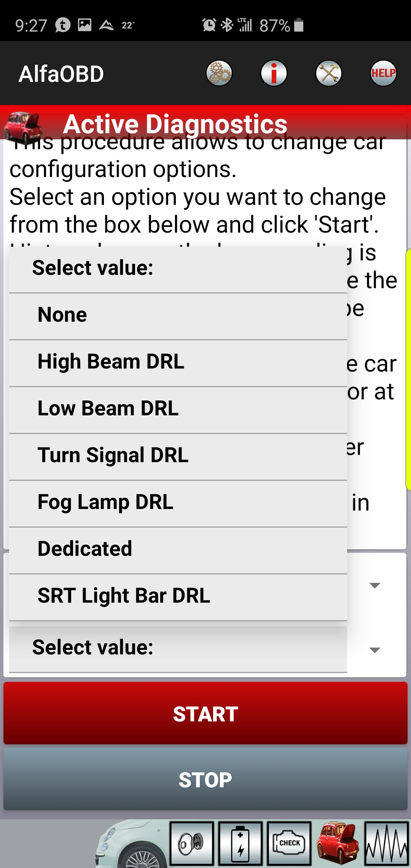Open the red car active diagnostics icon
Screen dimensions: 411x868
[338, 844]
